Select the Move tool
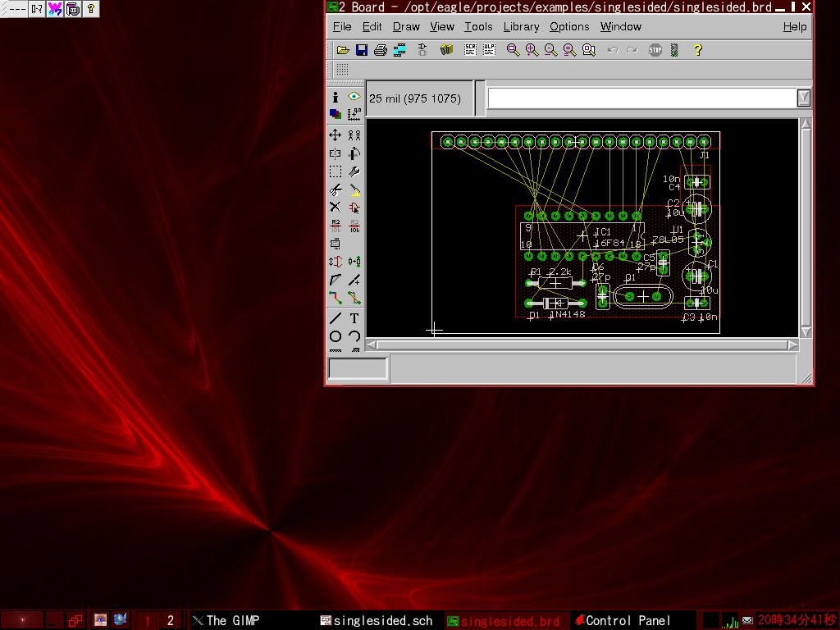840x630 pixels. click(x=336, y=135)
